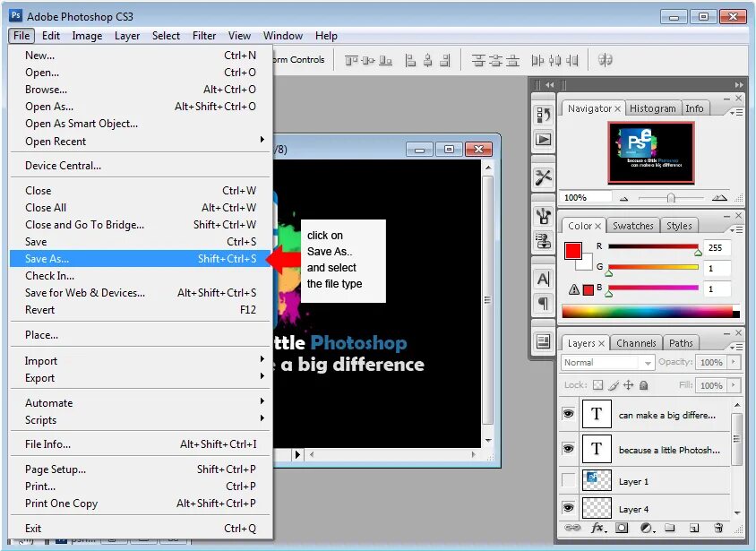The width and height of the screenshot is (756, 551).
Task: Toggle lock transparent pixels
Action: 597,384
